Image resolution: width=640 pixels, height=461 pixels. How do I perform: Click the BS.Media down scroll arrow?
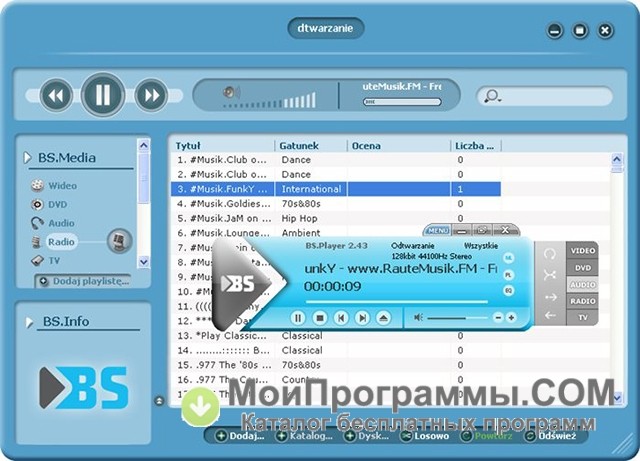tap(144, 261)
